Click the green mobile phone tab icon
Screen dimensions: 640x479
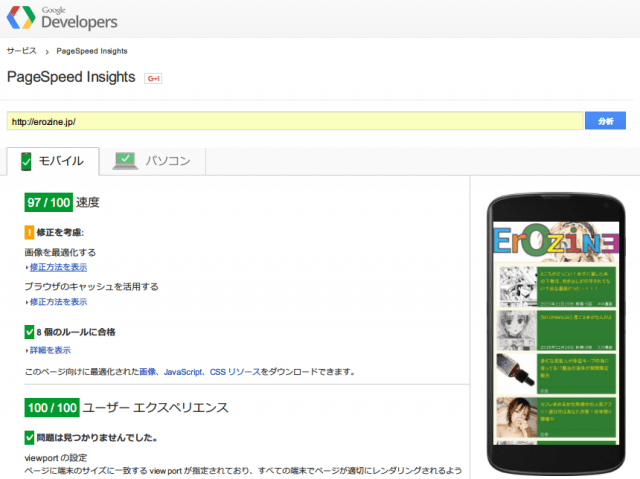tap(26, 161)
